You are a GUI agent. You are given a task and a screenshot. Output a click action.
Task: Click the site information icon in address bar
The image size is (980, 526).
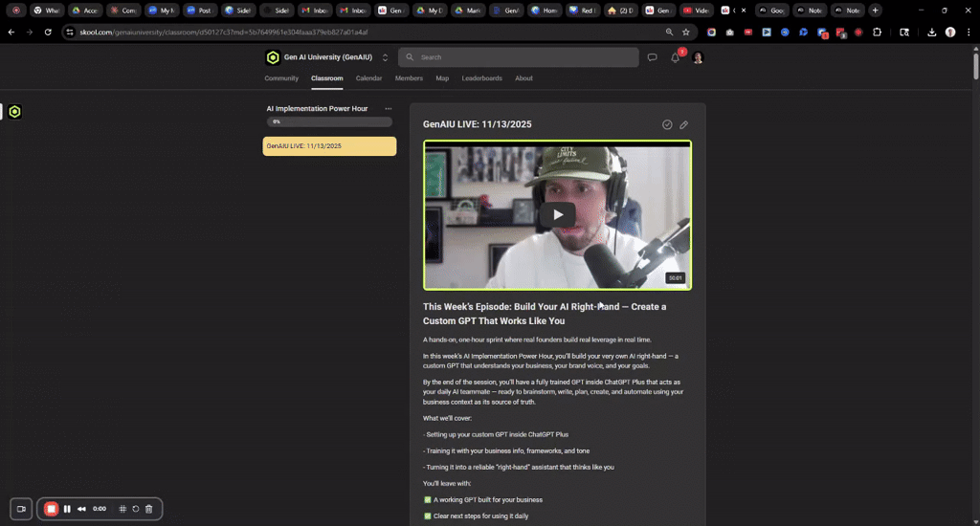[70, 32]
